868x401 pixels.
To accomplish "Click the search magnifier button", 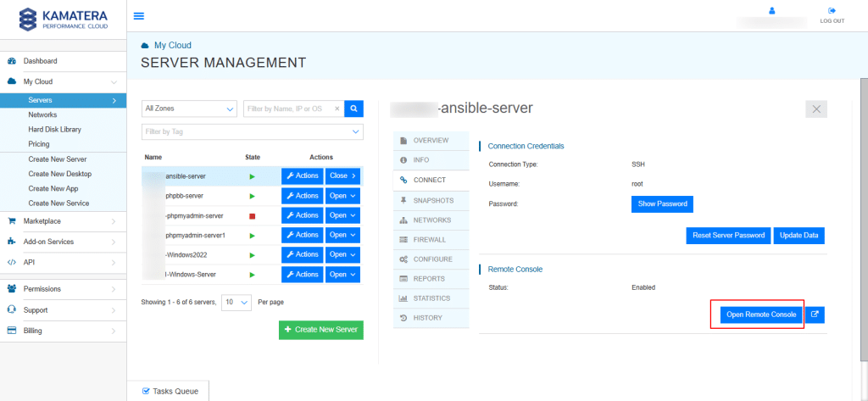I will [x=353, y=109].
